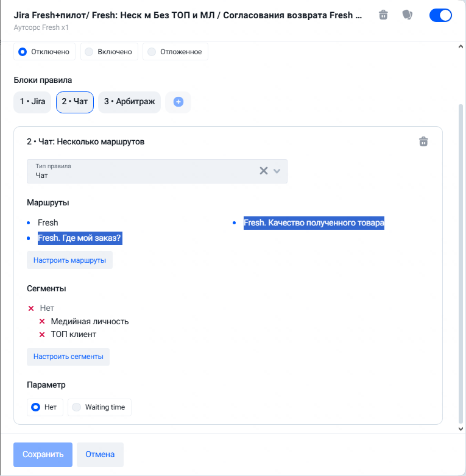466x476 pixels.
Task: Switch to the 1 • Jira block tab
Action: point(32,102)
